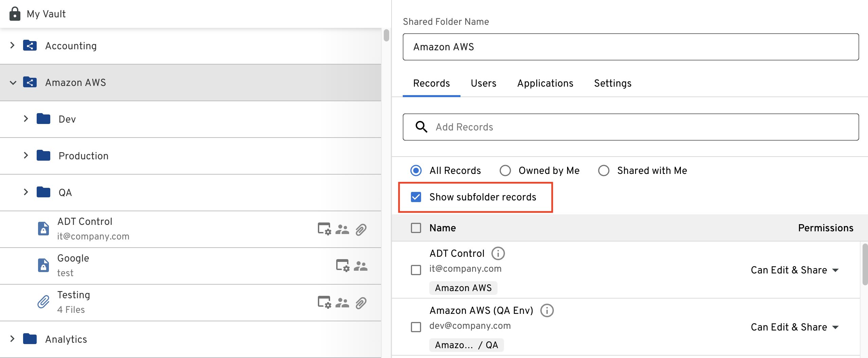Switch to the Applications tab
This screenshot has height=358, width=868.
545,83
